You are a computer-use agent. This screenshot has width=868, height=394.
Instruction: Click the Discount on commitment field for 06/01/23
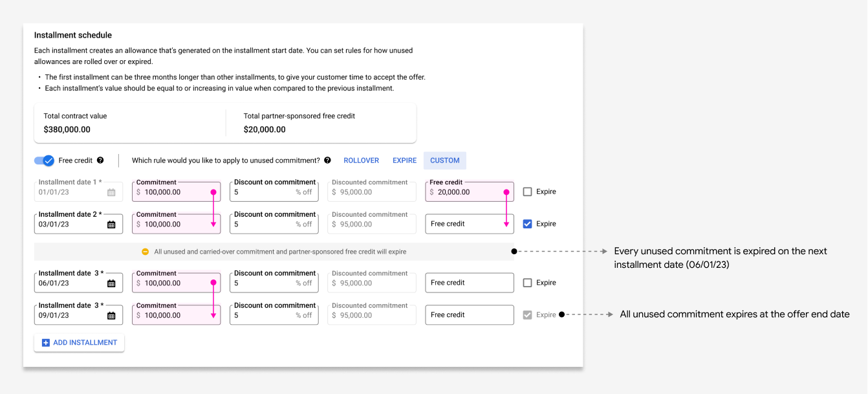click(x=273, y=282)
